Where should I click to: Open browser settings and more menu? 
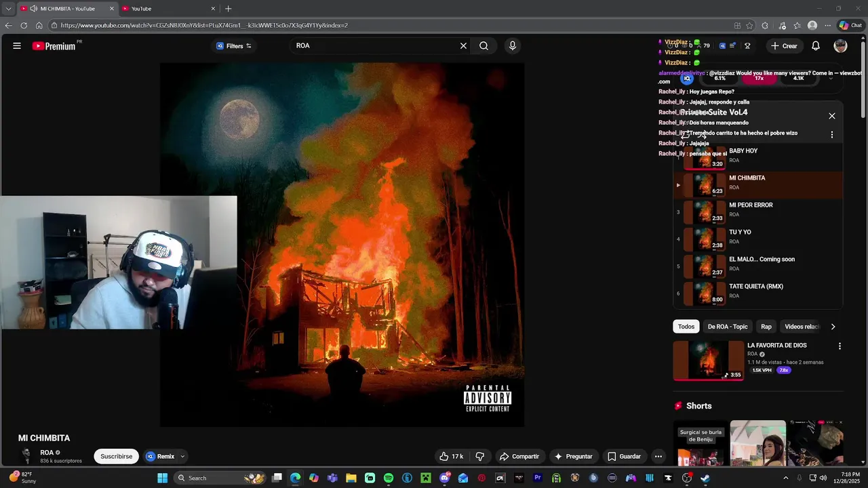click(827, 26)
